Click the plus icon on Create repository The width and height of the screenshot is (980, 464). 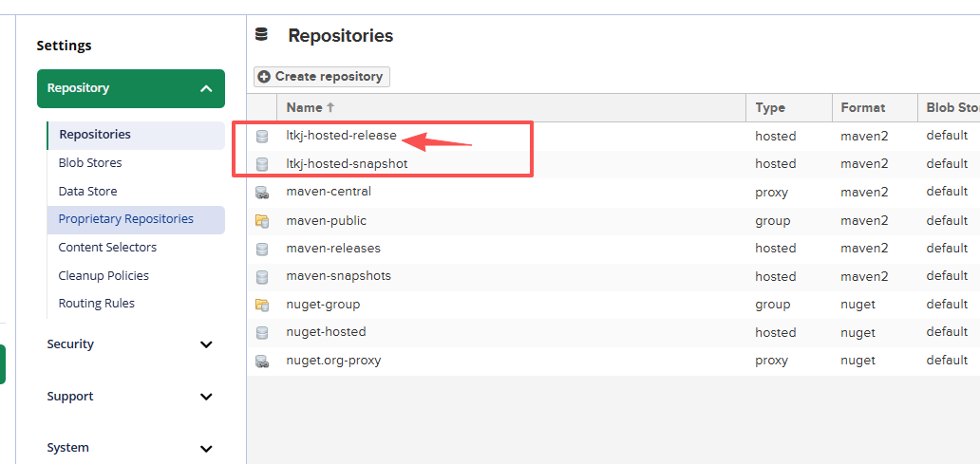(x=264, y=77)
